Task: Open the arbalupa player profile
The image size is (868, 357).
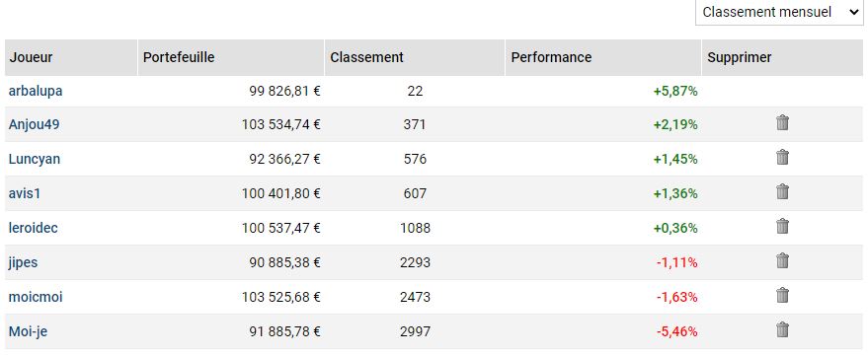Action: 36,91
